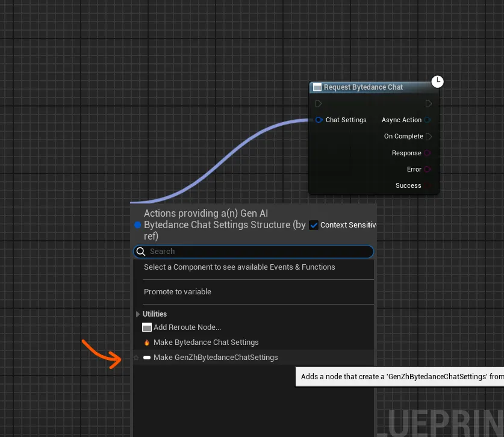Click the Success output pin
Viewport: 504px width, 437px height.
(x=428, y=185)
